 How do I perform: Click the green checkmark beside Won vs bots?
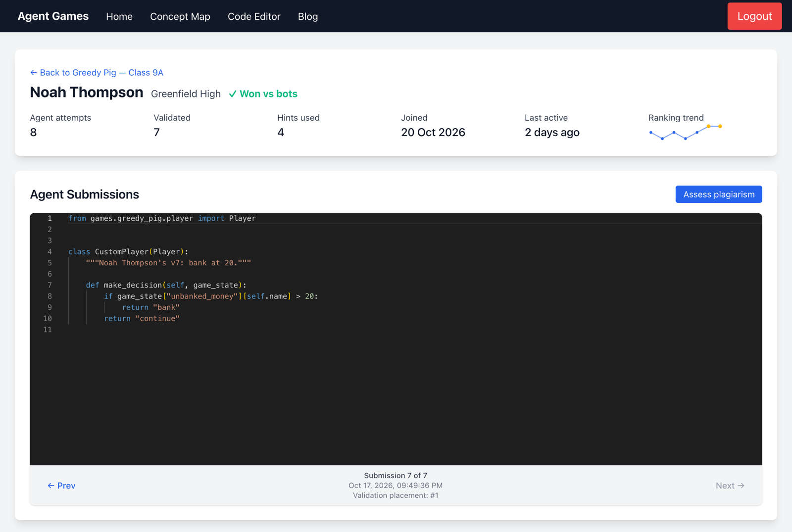(233, 94)
